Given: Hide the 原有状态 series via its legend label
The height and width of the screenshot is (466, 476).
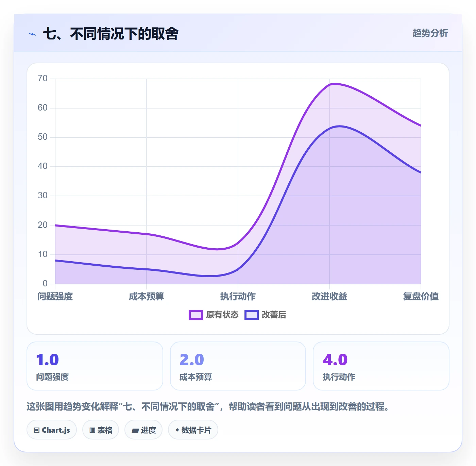Looking at the screenshot, I should click(x=222, y=315).
